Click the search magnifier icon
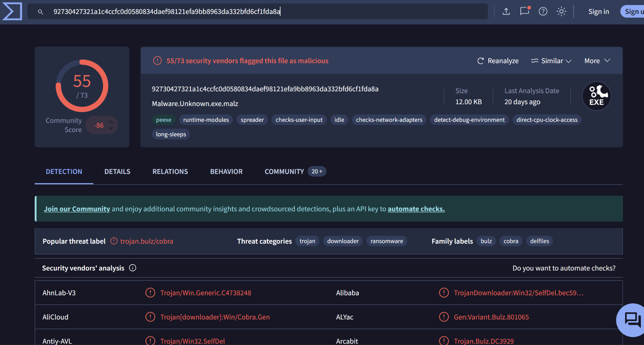This screenshot has width=644, height=345. point(40,12)
